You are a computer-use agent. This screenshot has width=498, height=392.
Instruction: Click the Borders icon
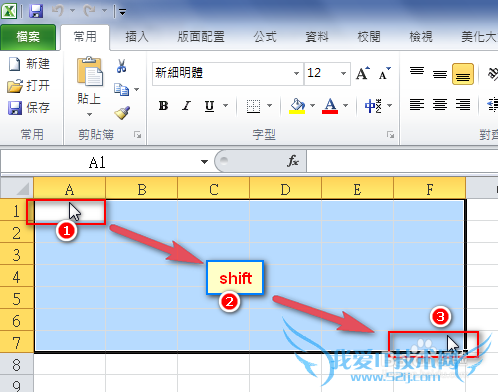coord(253,106)
